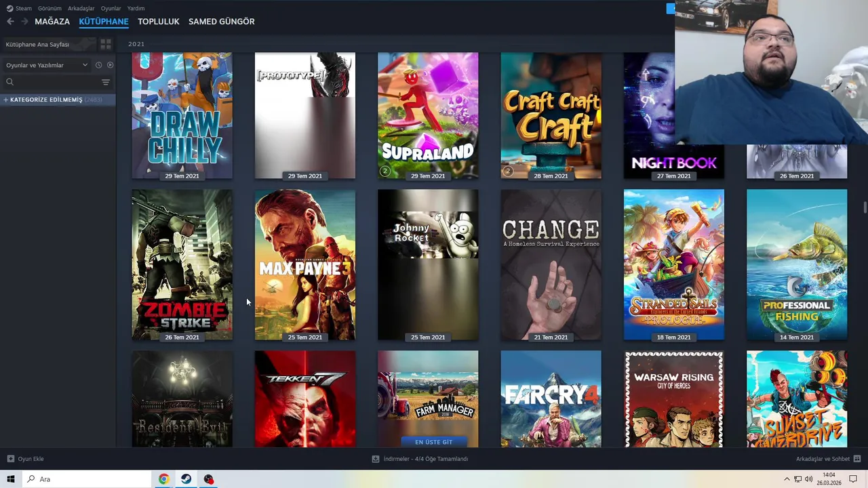
Task: Open Johnny Rocket game cover
Action: pos(428,264)
